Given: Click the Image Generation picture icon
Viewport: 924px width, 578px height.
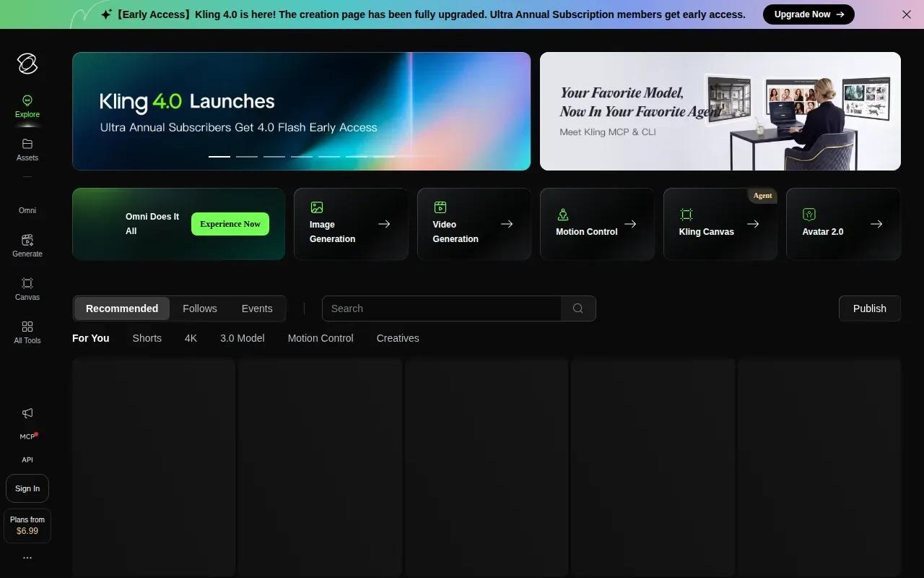Looking at the screenshot, I should [x=316, y=207].
